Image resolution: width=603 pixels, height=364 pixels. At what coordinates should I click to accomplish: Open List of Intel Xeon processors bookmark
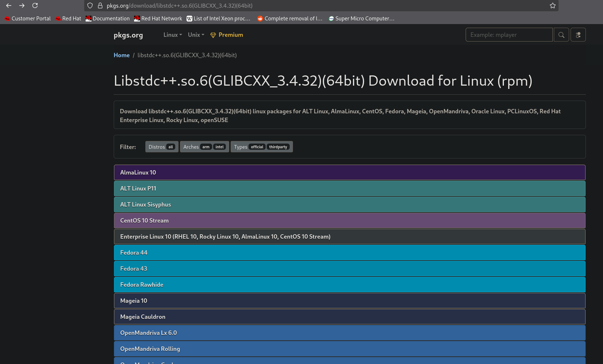[x=219, y=19]
